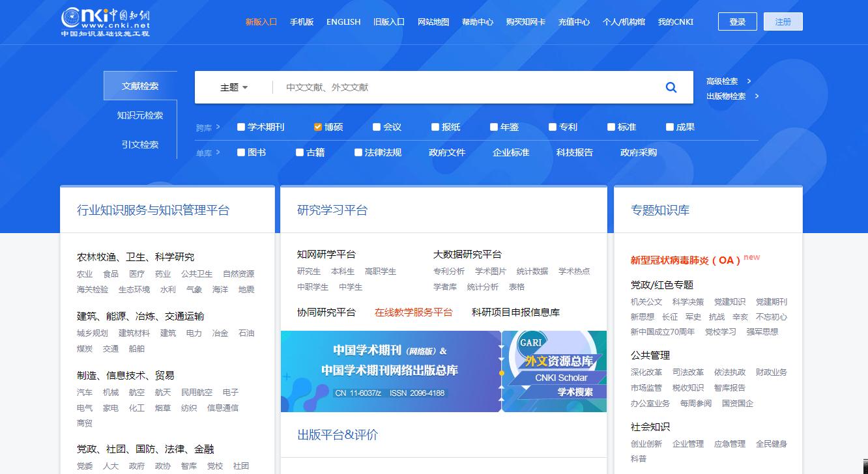The width and height of the screenshot is (868, 474).
Task: Open the 公共卫生 industry link
Action: 197,274
